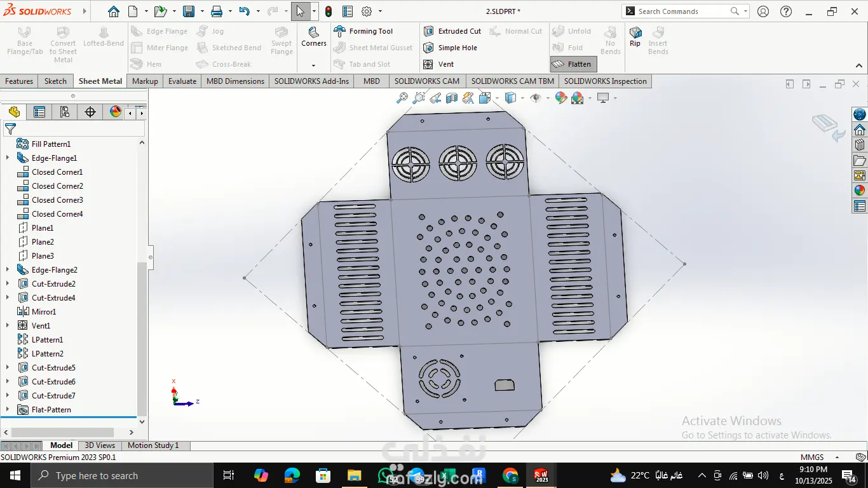This screenshot has width=868, height=488.
Task: Toggle the hide/show items eye icon
Action: click(x=536, y=98)
